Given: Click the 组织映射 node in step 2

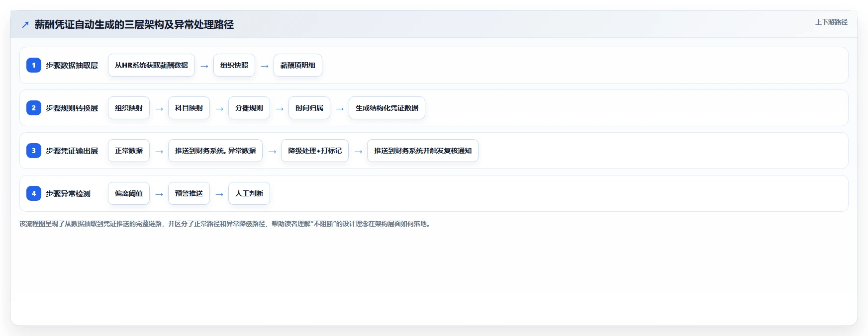Looking at the screenshot, I should point(129,108).
